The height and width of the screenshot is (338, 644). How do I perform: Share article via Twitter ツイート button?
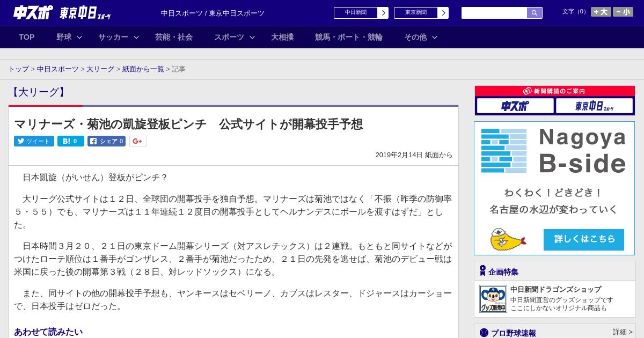click(34, 141)
